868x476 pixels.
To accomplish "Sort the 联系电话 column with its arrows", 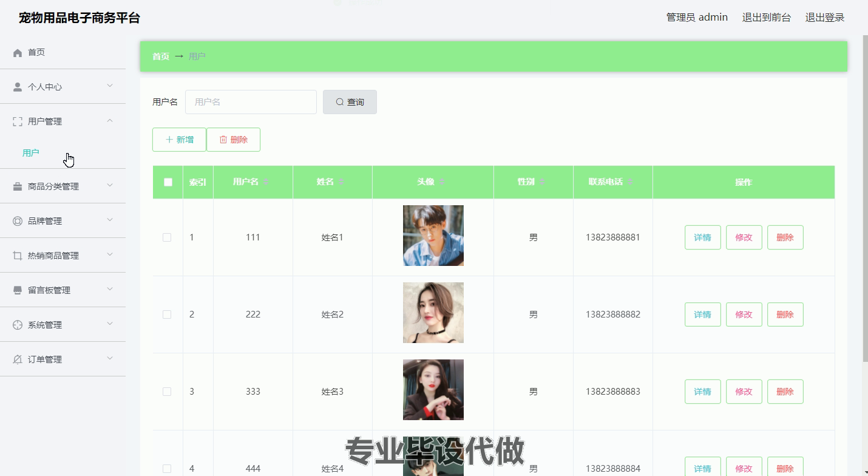I will point(630,182).
